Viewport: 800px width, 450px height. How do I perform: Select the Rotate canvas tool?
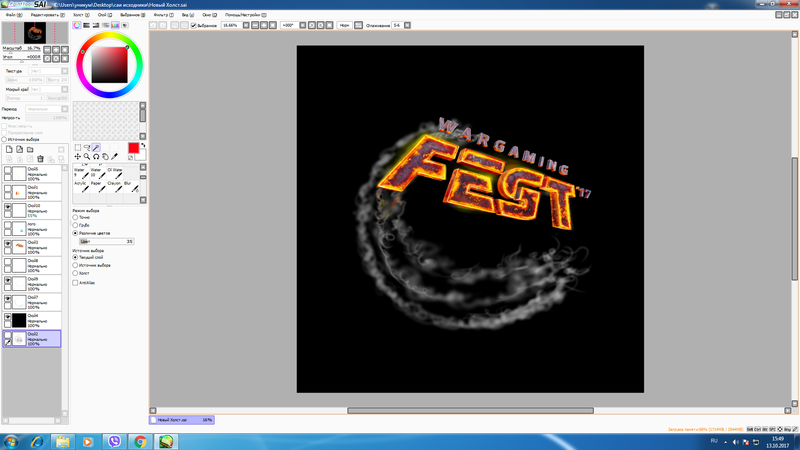(96, 157)
